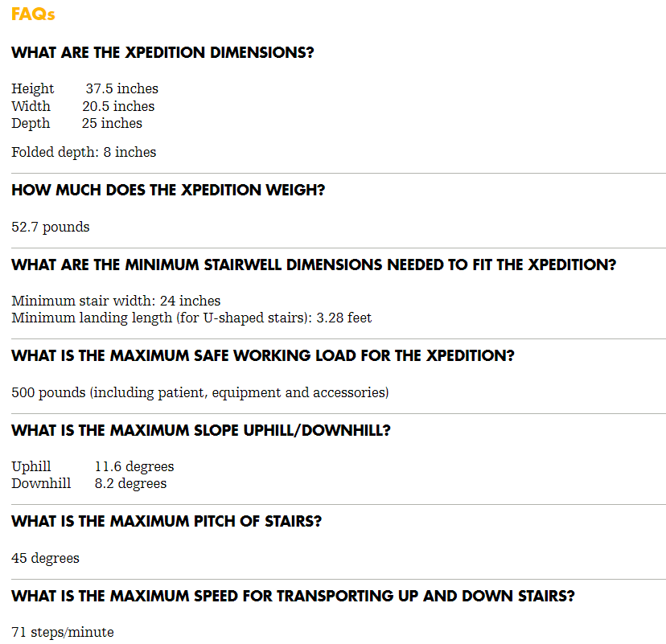666x644 pixels.
Task: Click the 45 degrees answer
Action: pos(46,559)
